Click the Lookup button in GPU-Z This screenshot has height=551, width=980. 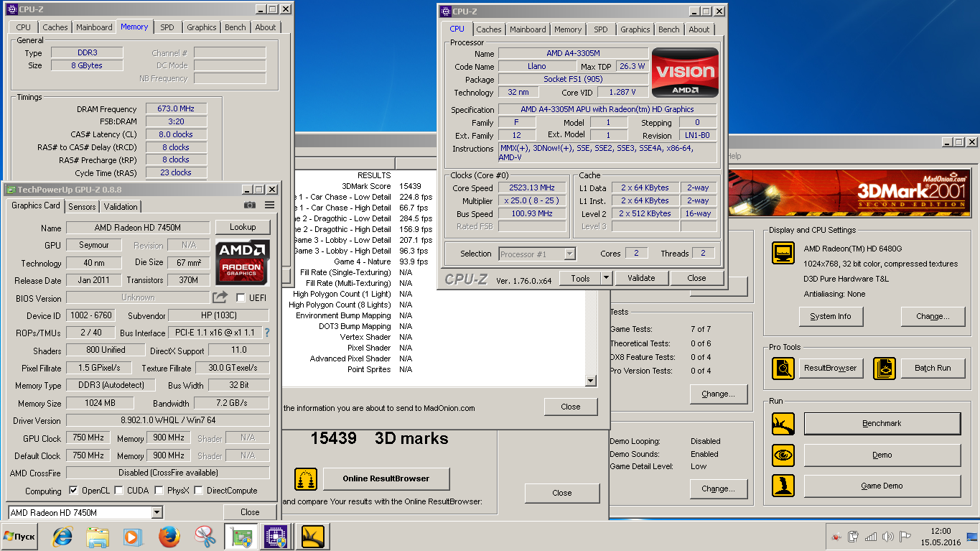[243, 227]
